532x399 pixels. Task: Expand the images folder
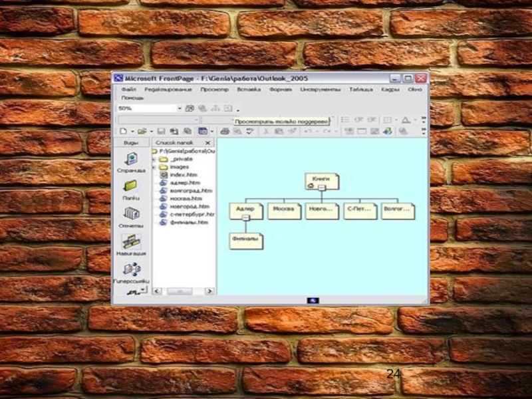pyautogui.click(x=154, y=168)
